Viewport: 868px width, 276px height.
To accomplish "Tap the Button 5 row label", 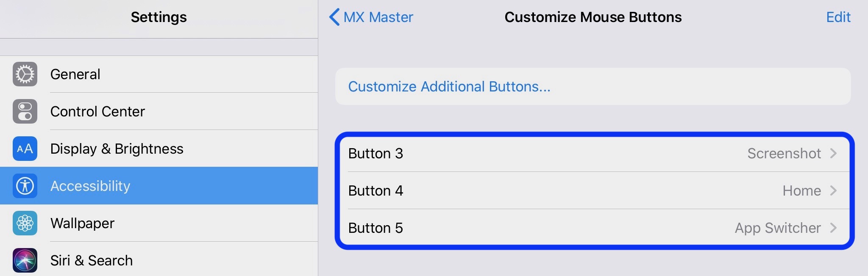I will pyautogui.click(x=376, y=228).
